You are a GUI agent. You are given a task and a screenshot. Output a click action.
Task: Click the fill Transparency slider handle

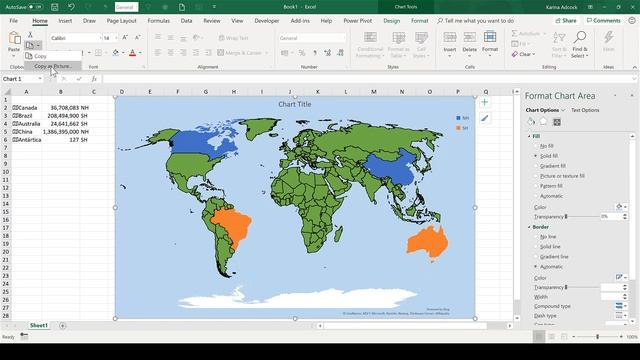coord(566,217)
